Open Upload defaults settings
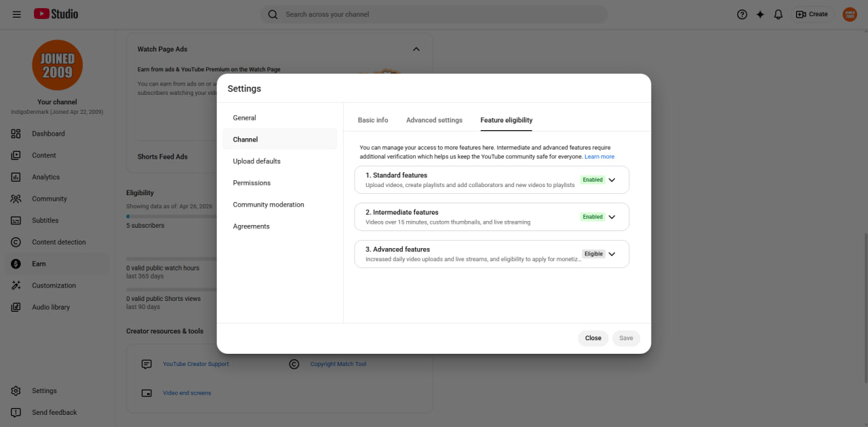This screenshot has width=868, height=427. click(x=279, y=161)
